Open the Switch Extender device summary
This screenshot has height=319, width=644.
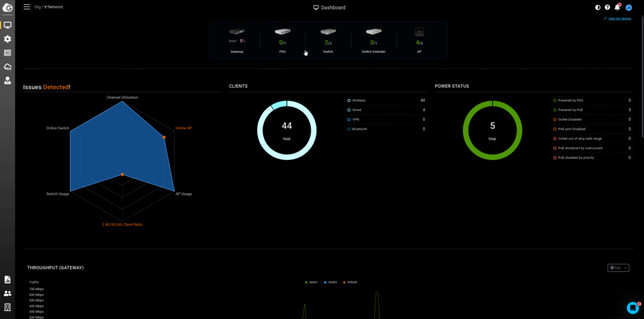pyautogui.click(x=374, y=40)
